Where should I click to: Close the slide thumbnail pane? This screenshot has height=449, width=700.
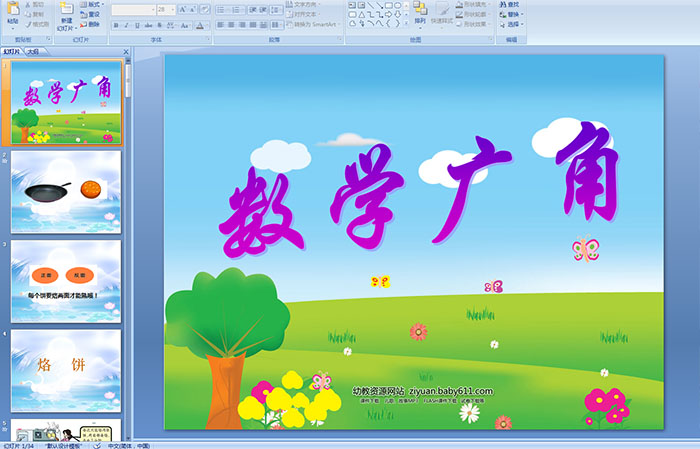point(126,52)
